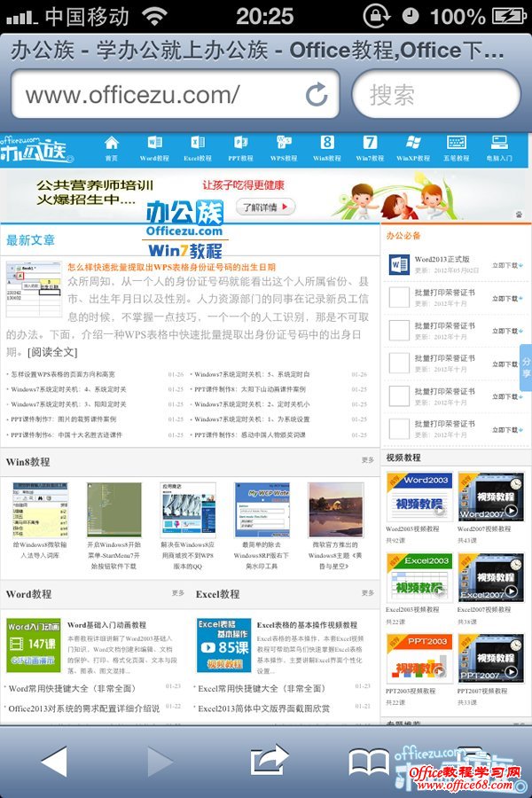This screenshot has width=532, height=798.
Task: Play the Excel2007 视频教程 thumbnail
Action: coord(490,577)
